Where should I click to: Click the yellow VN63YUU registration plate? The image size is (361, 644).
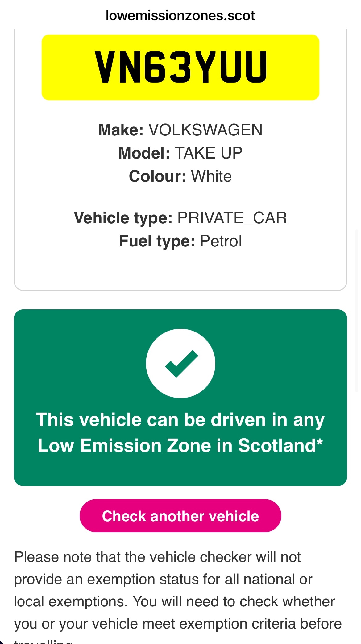click(180, 67)
